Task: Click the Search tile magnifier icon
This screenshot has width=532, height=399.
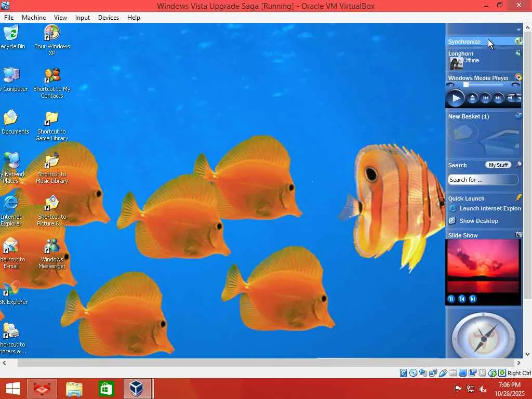Action: (518, 165)
